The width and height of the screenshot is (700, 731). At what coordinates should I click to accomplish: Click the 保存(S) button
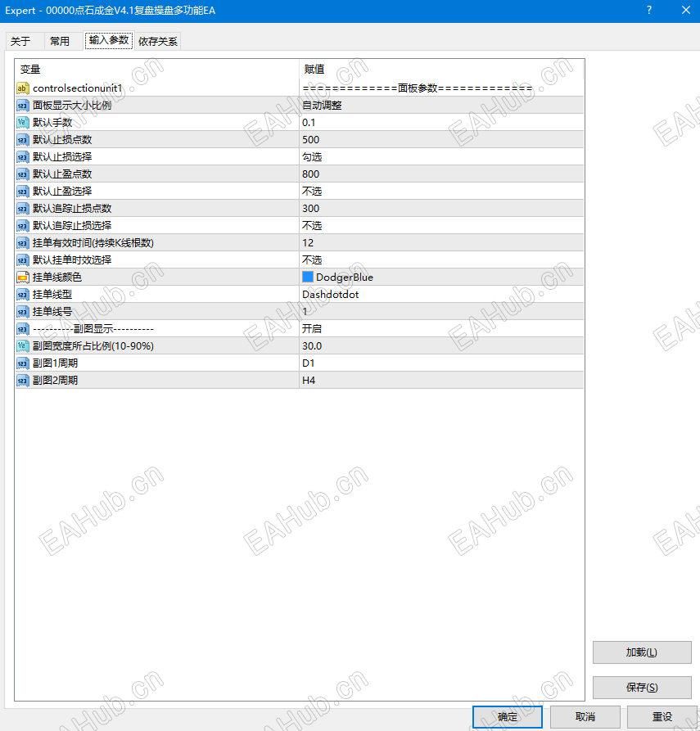[x=642, y=687]
